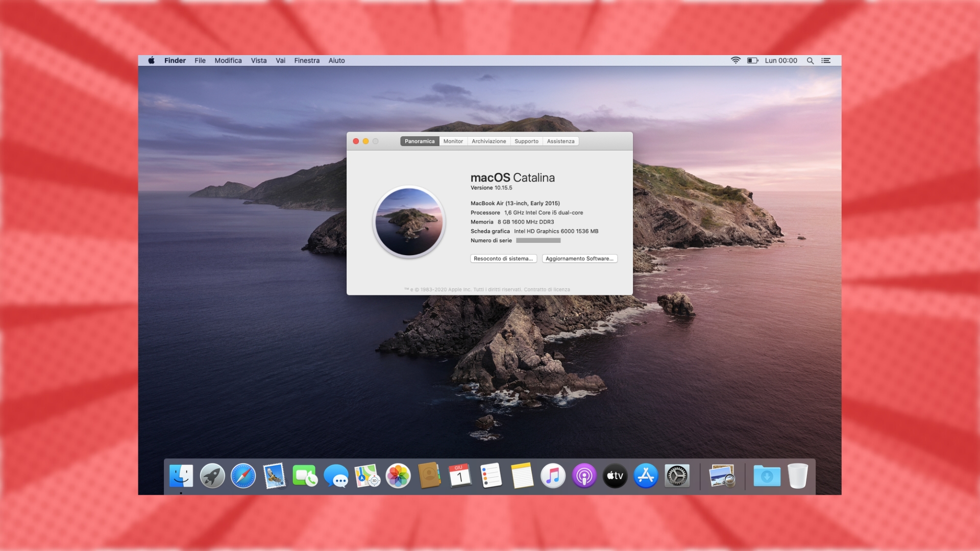980x551 pixels.
Task: Open Music from the Dock
Action: click(553, 476)
